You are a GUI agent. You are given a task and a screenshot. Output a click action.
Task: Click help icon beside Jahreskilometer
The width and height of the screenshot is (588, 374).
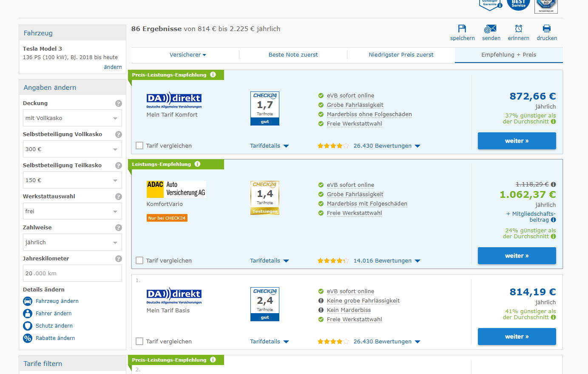pyautogui.click(x=119, y=259)
